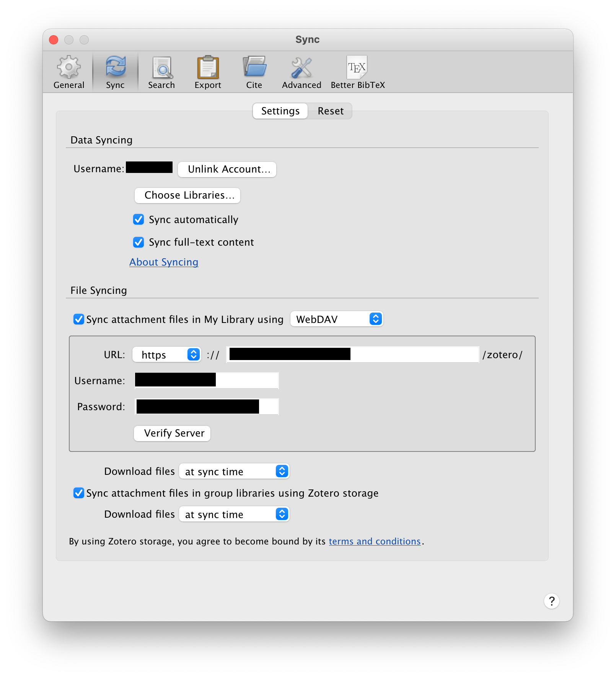Expand the https protocol dropdown

pos(167,355)
